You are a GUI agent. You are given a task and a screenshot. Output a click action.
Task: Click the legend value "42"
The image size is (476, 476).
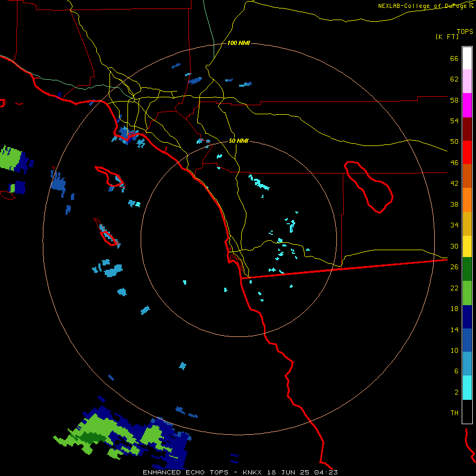click(454, 184)
